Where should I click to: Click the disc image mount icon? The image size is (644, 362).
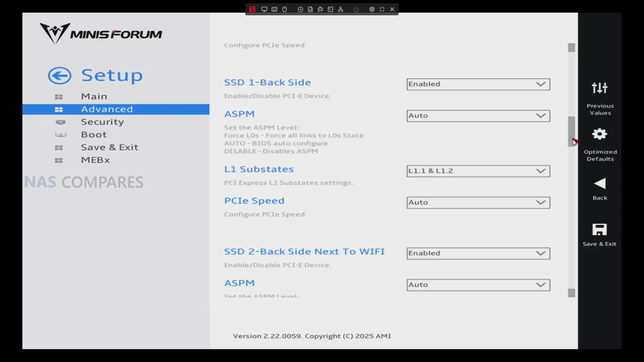300,9
